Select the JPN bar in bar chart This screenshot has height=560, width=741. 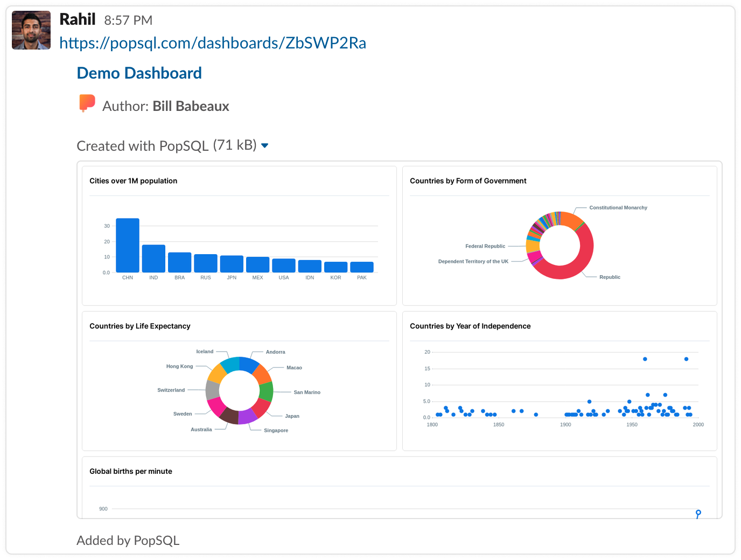pyautogui.click(x=232, y=264)
